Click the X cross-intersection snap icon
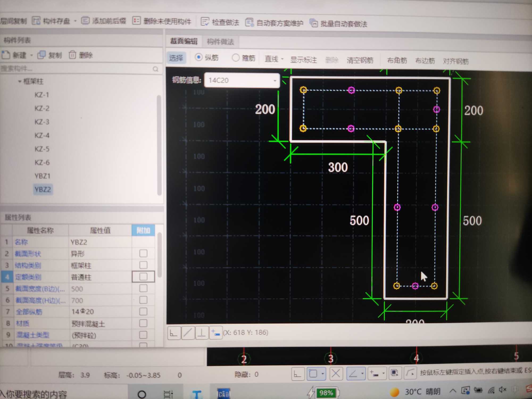This screenshot has height=399, width=532. click(336, 374)
